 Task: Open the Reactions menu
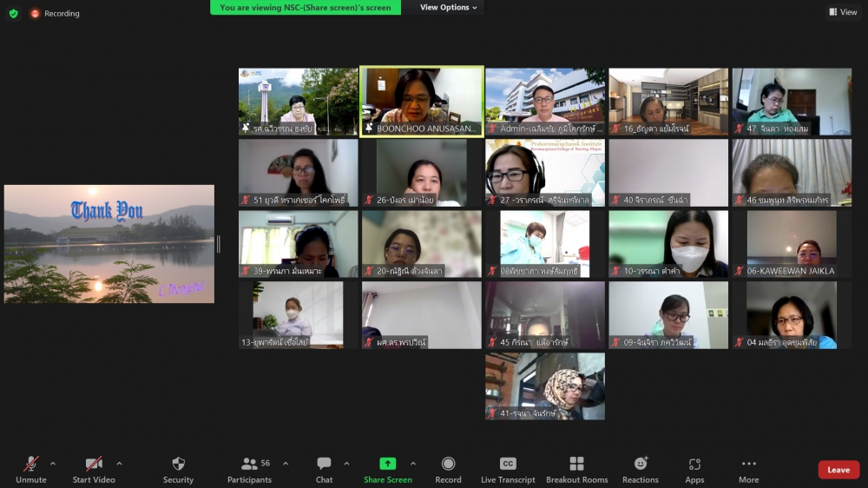coord(640,465)
